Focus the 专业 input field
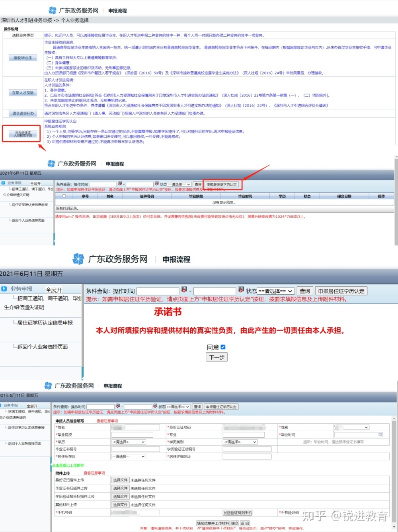This screenshot has width=398, height=532. (x=244, y=435)
